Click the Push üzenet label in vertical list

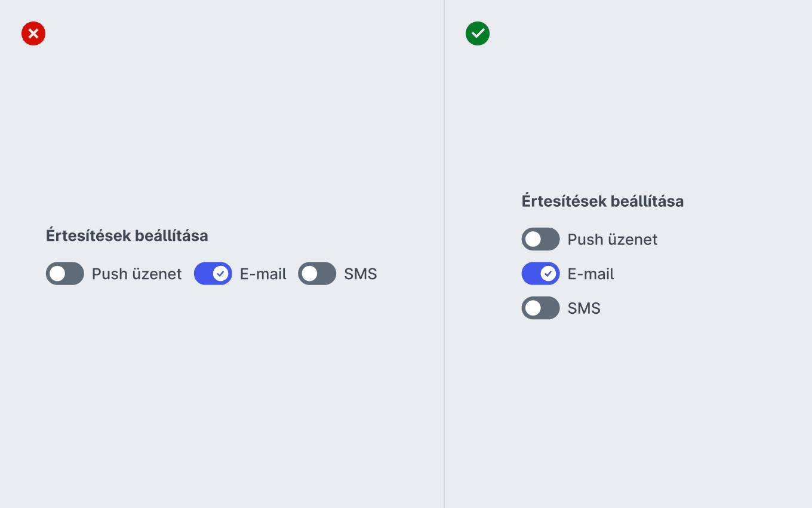click(x=613, y=239)
